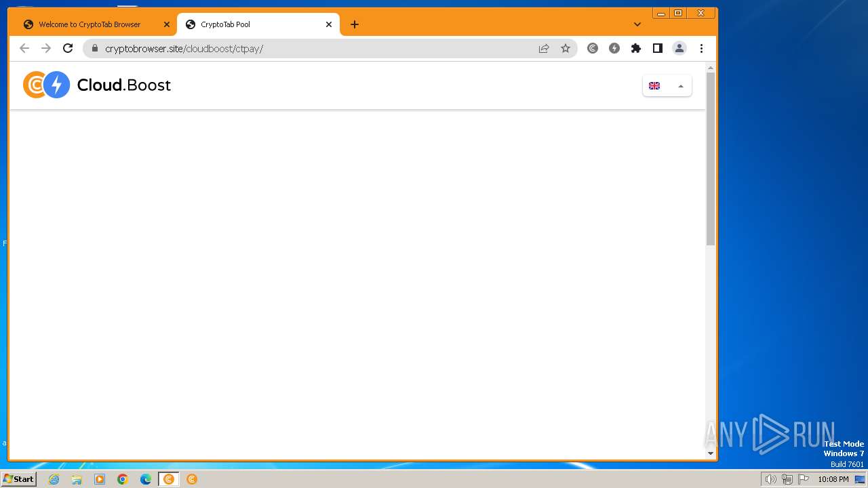
Task: Open the Cloud.Boost lightning extension
Action: [x=614, y=48]
